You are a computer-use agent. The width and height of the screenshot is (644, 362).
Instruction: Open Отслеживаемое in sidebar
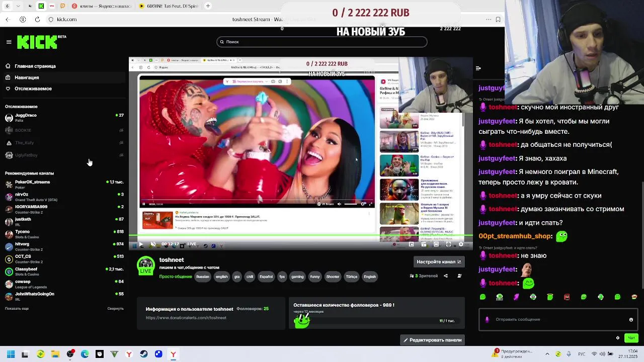pos(64,88)
